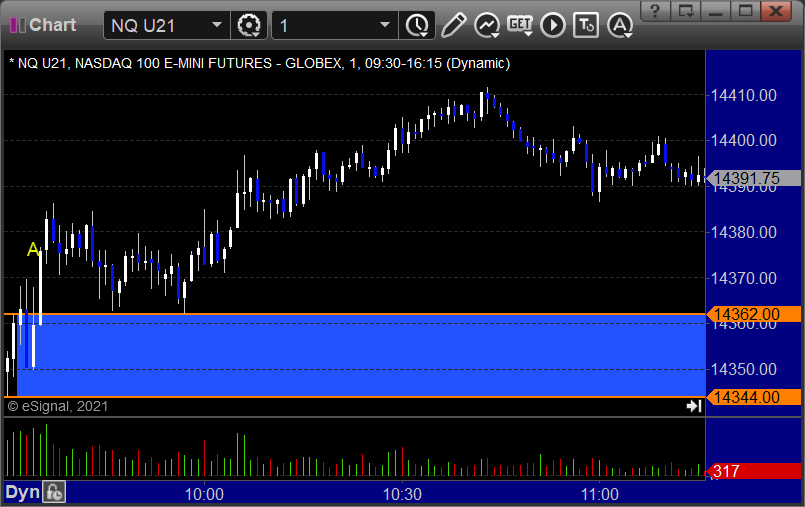
Task: Select the text annotation T icon
Action: [x=586, y=25]
